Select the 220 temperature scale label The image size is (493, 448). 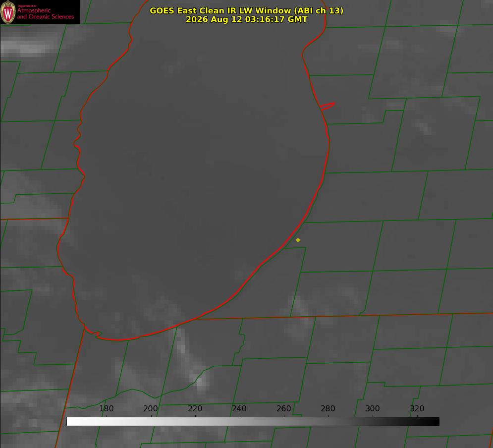(195, 408)
